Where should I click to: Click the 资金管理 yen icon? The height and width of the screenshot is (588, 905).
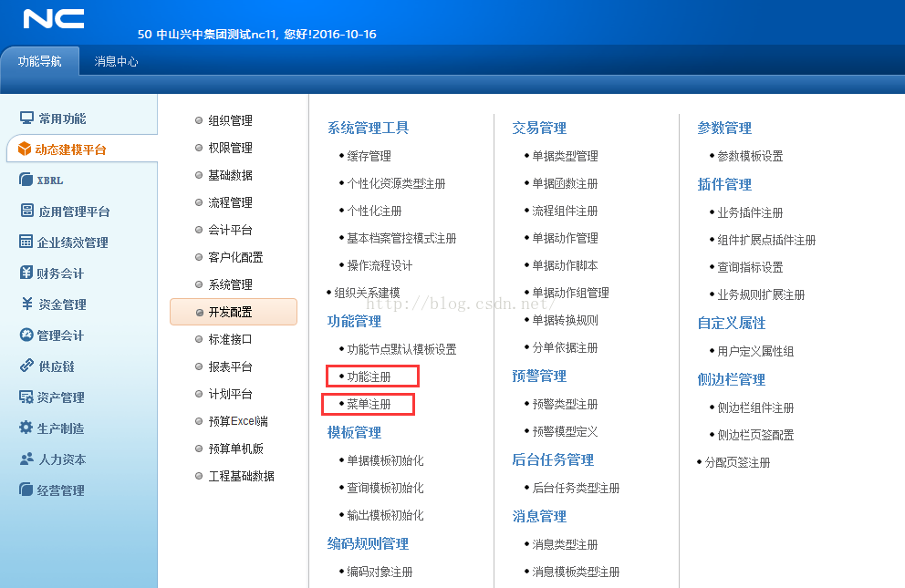coord(26,304)
